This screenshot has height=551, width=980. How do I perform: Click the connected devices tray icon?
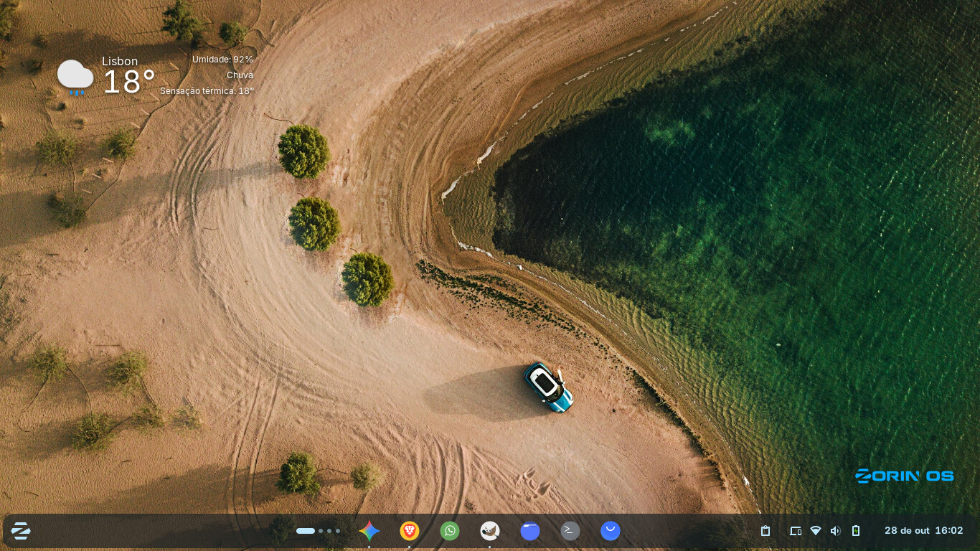[x=796, y=531]
